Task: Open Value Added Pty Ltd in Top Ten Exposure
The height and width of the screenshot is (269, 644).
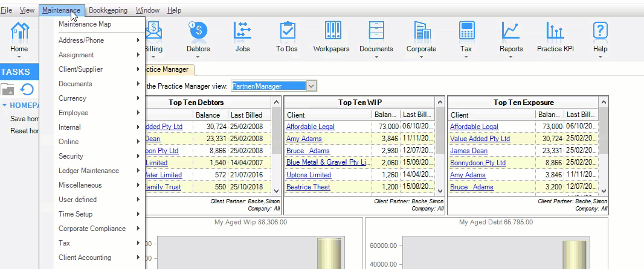Action: [480, 139]
